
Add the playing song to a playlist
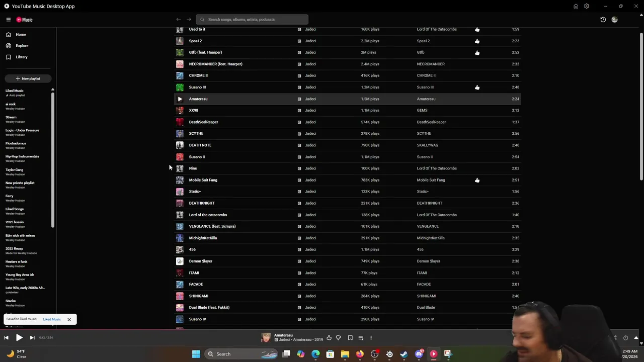(361, 338)
